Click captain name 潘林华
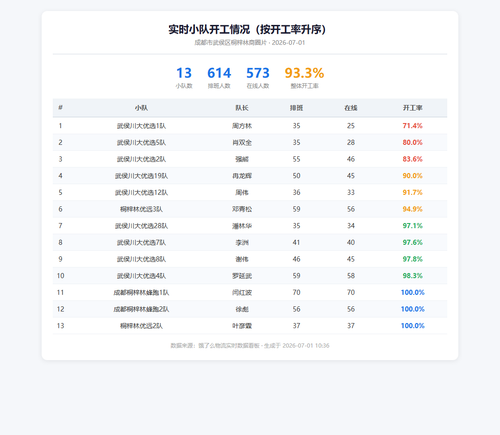Viewport: 500px width, 435px height. click(242, 226)
